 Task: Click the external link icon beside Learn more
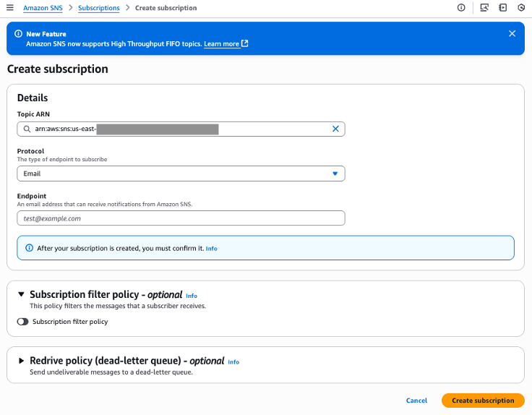245,43
